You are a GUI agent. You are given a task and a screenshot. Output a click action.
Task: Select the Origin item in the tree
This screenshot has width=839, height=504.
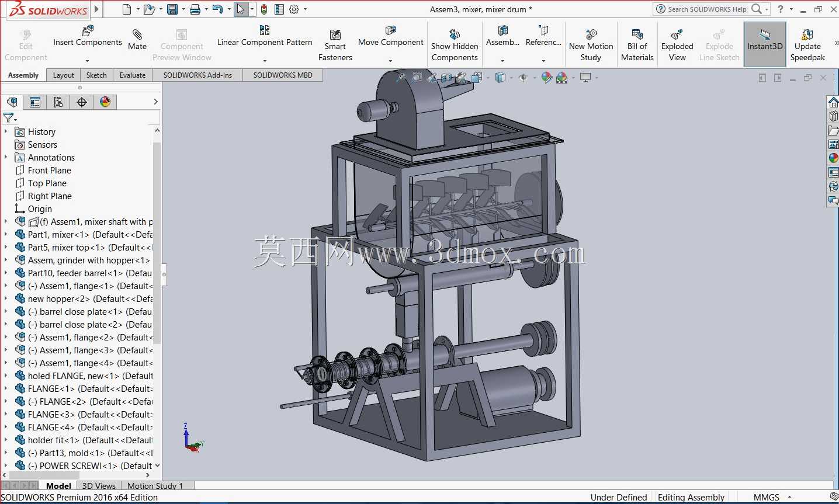pos(40,209)
